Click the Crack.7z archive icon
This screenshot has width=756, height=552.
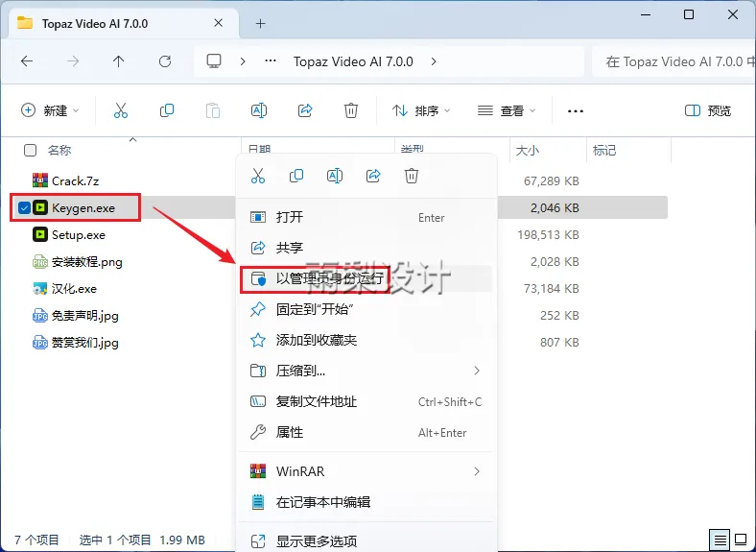click(x=40, y=180)
